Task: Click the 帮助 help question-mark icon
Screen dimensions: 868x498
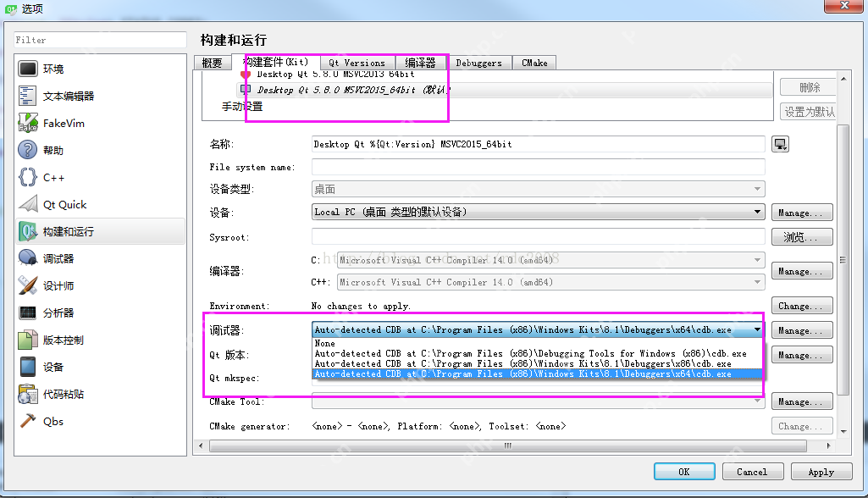Action: tap(28, 150)
